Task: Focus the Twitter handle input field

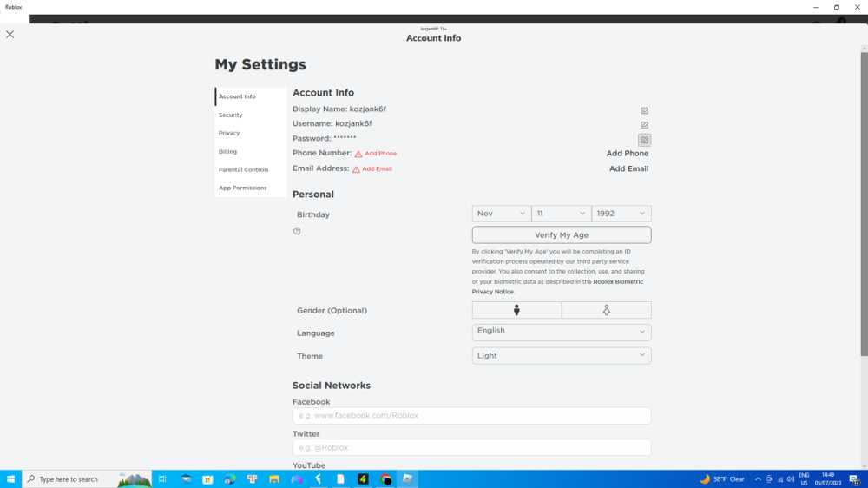Action: [x=471, y=447]
